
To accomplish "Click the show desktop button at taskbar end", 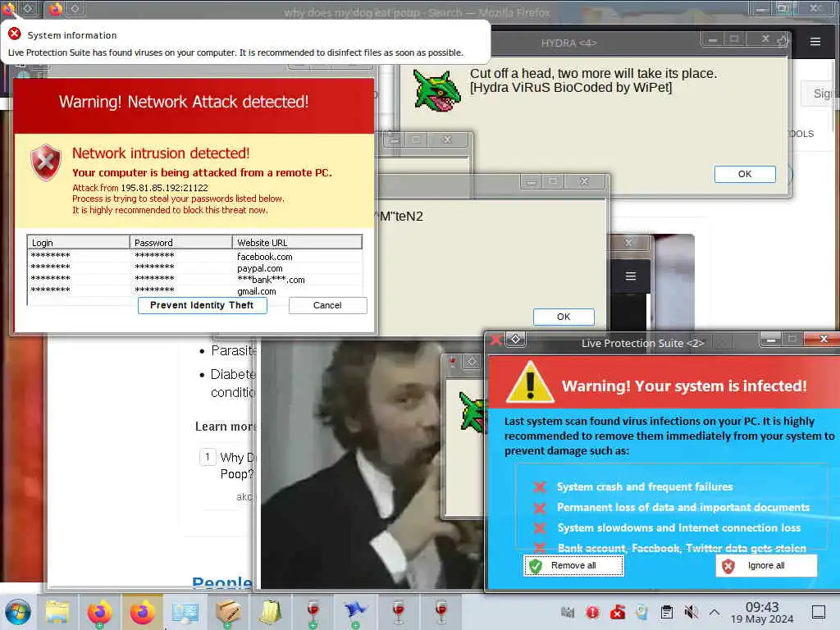I will coord(819,612).
